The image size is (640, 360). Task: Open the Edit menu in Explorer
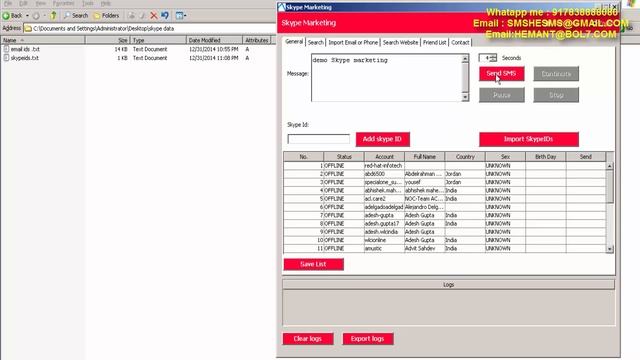click(23, 3)
